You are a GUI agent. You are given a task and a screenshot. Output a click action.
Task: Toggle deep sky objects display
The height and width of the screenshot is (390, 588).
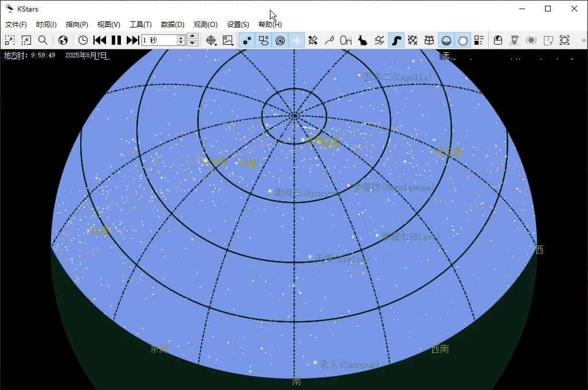[x=264, y=40]
